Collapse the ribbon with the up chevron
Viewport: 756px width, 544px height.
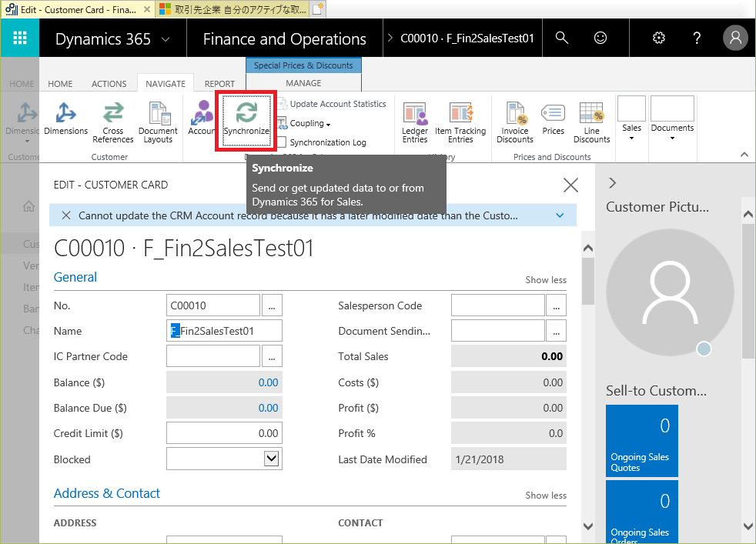pyautogui.click(x=744, y=155)
